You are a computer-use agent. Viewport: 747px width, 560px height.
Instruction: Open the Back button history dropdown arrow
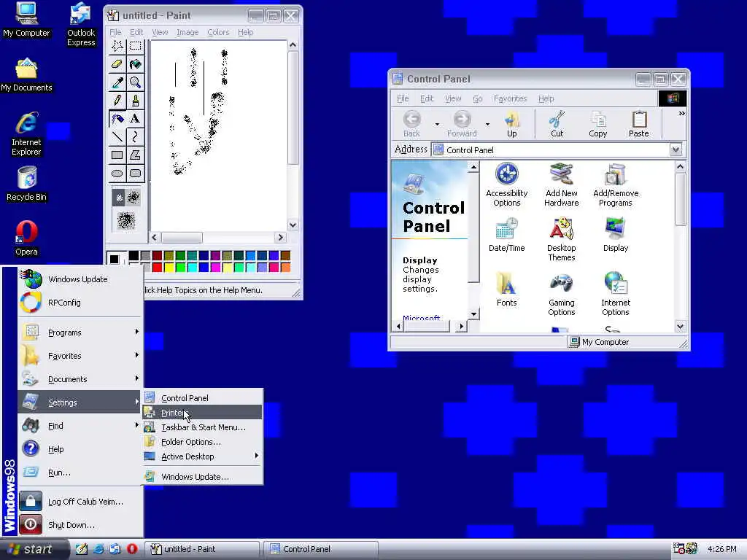437,124
